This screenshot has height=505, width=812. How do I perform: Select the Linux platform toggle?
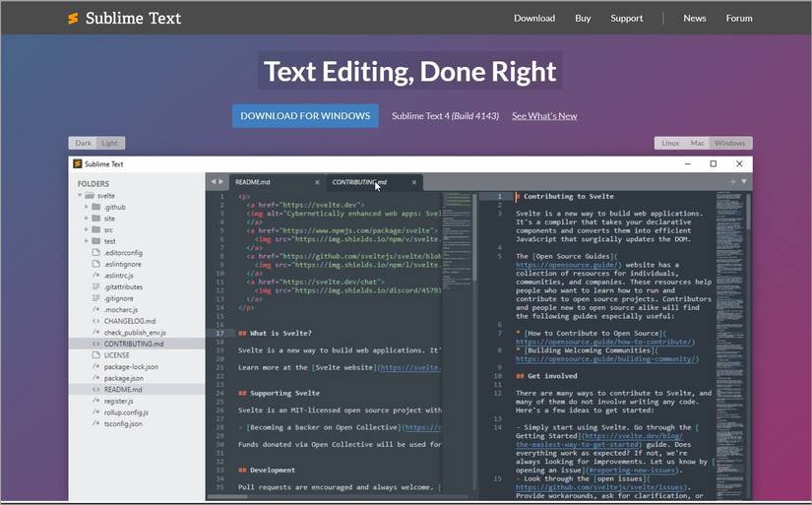pos(670,143)
